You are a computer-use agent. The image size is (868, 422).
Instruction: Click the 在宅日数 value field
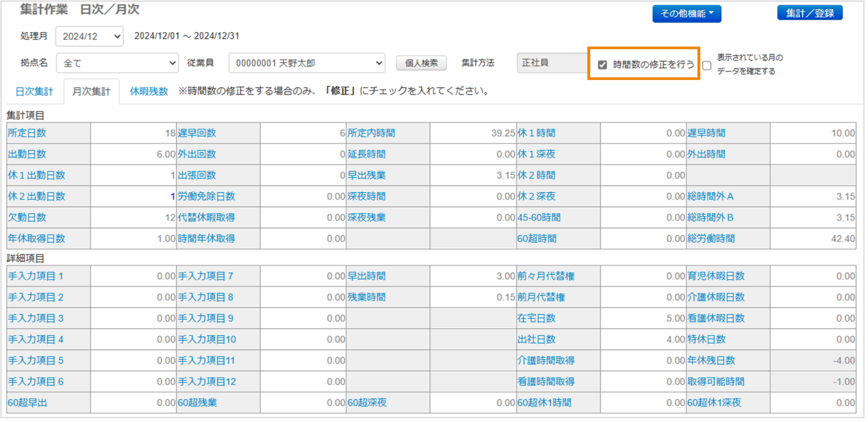coord(643,318)
